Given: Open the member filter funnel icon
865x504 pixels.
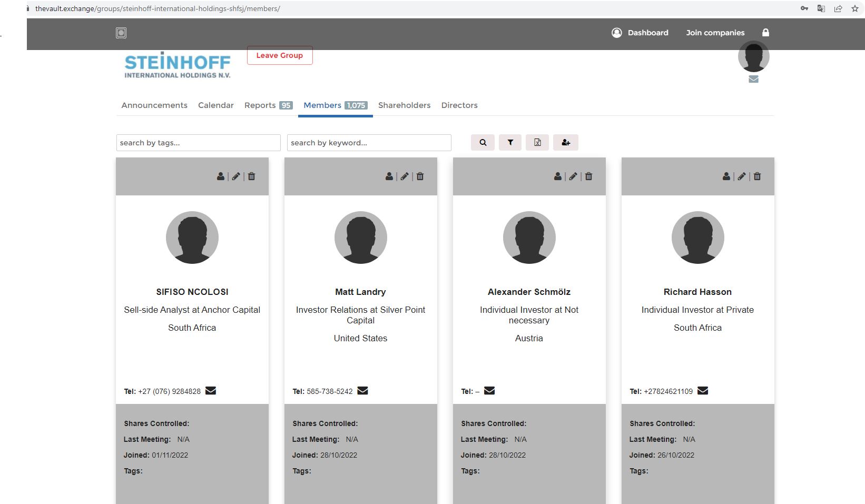Looking at the screenshot, I should click(x=509, y=142).
